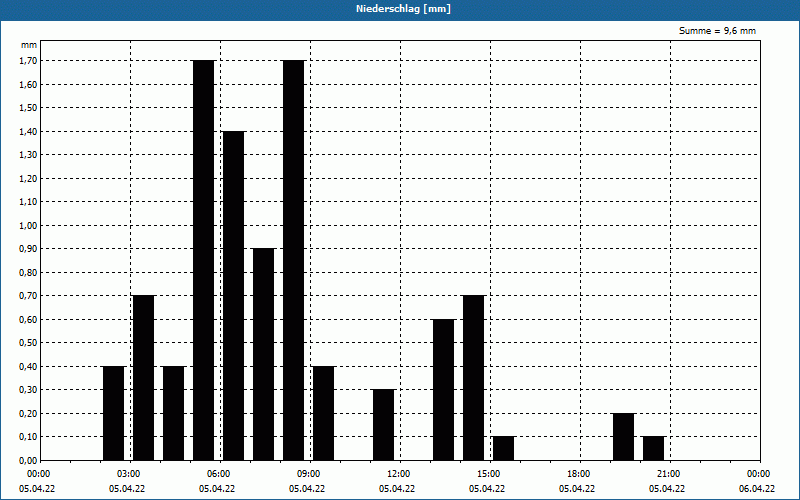Click the 0,50 y-axis value
800x500 pixels.
click(28, 343)
